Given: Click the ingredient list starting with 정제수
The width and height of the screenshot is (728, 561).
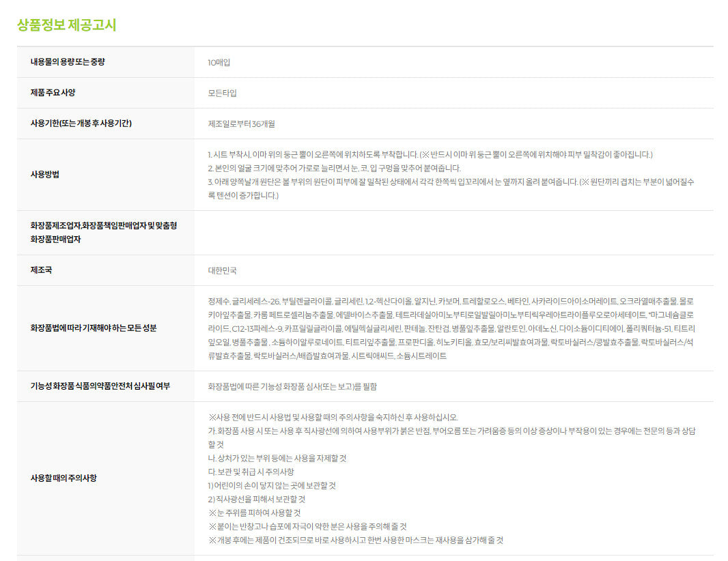Looking at the screenshot, I should coord(451,328).
